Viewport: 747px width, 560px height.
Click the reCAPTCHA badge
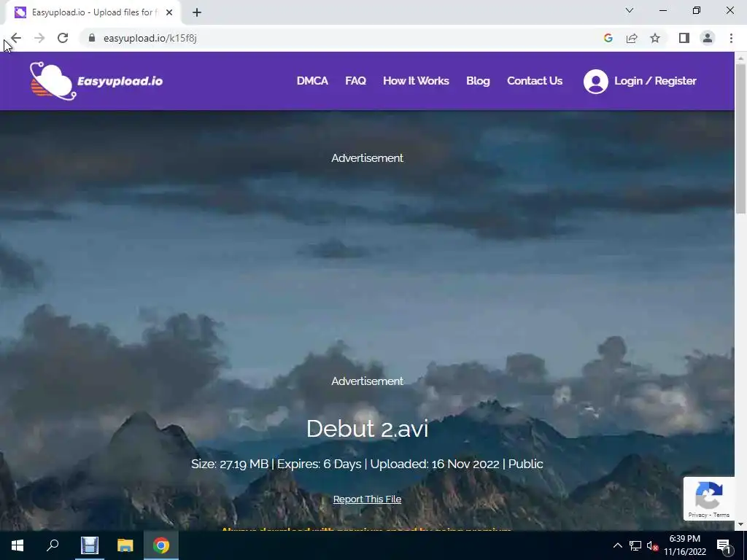[709, 499]
